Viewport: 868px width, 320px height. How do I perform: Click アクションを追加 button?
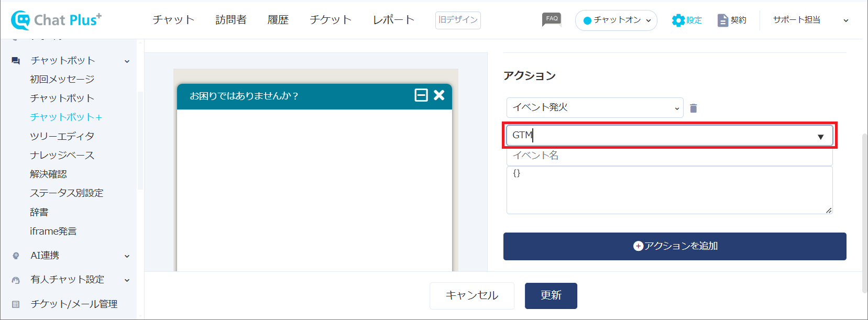[x=675, y=246]
